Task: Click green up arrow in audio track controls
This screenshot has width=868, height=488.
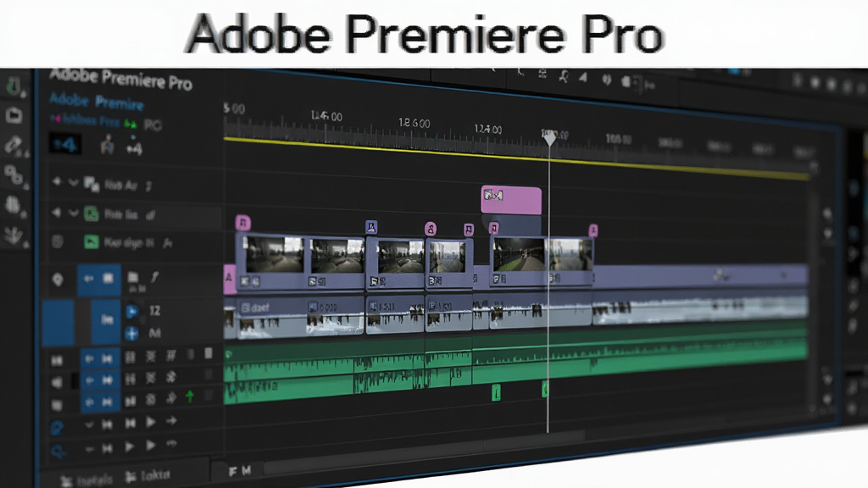Action: pos(190,396)
